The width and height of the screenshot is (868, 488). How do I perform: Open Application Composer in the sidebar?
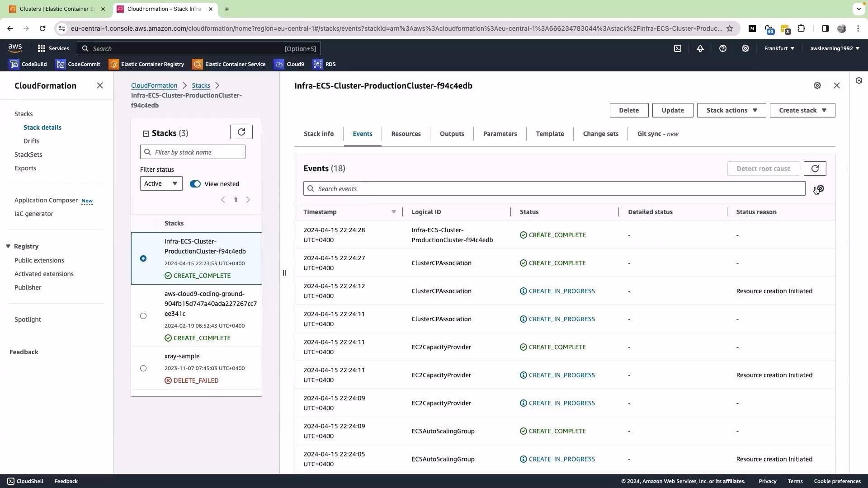coord(46,200)
